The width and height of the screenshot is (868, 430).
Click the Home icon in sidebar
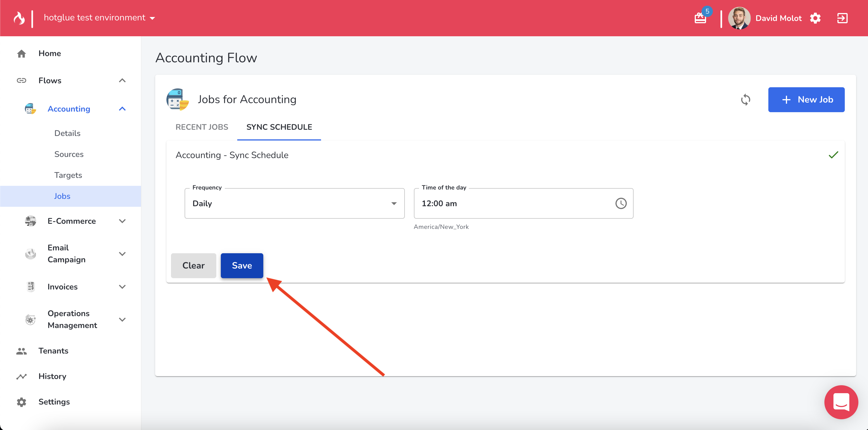click(x=22, y=54)
